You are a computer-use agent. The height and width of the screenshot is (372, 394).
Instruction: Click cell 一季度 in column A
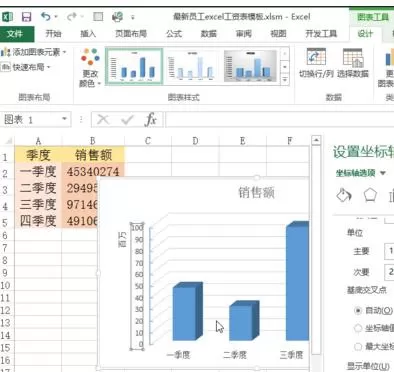coord(38,172)
